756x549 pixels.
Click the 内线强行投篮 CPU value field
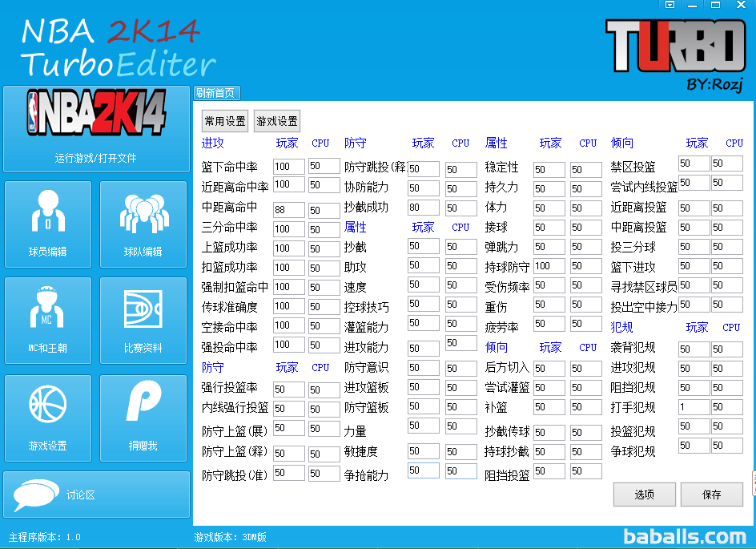(324, 409)
